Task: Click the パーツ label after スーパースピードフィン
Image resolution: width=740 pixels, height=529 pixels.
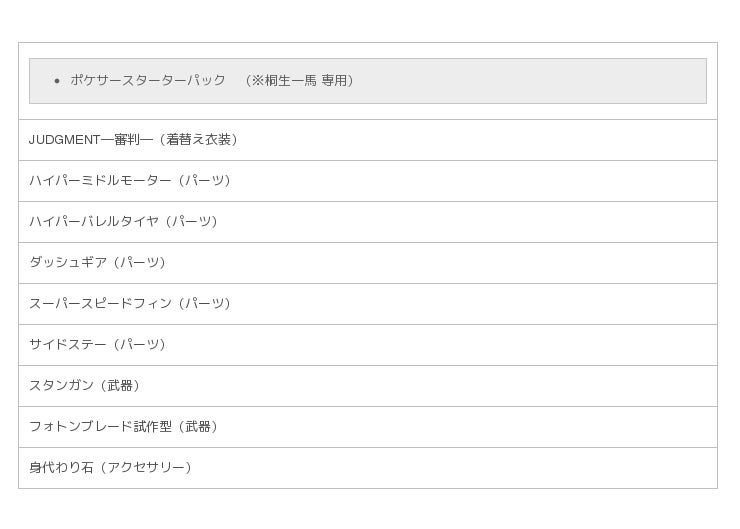Action: (x=204, y=304)
